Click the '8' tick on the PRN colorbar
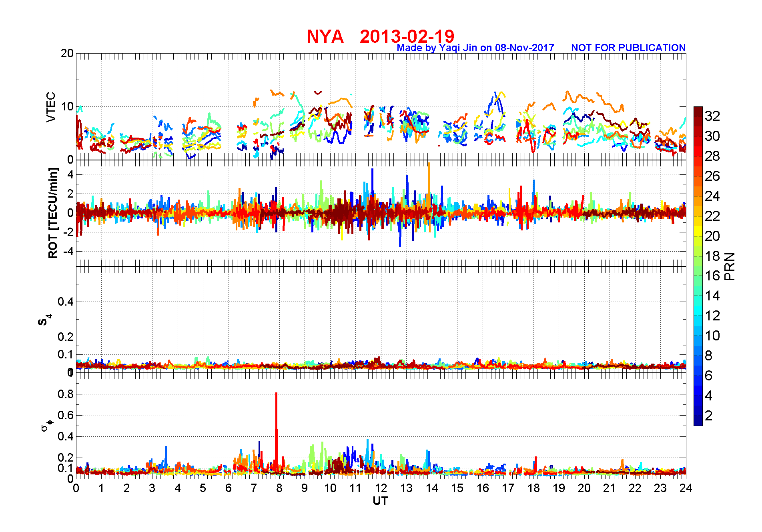 click(709, 356)
